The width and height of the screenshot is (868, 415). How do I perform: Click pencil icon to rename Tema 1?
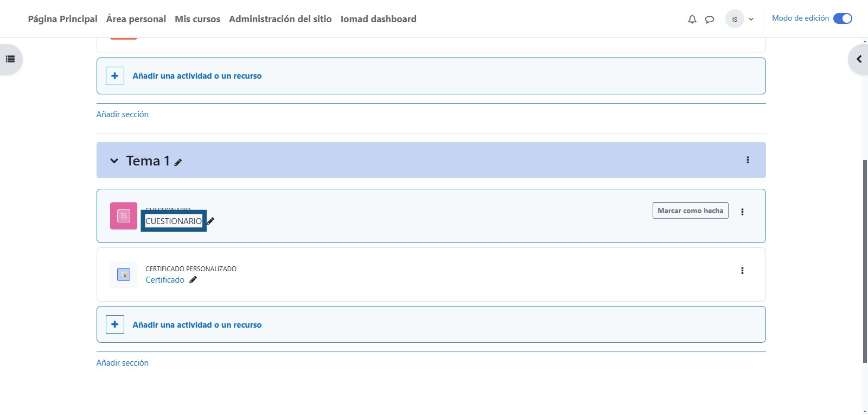(178, 162)
